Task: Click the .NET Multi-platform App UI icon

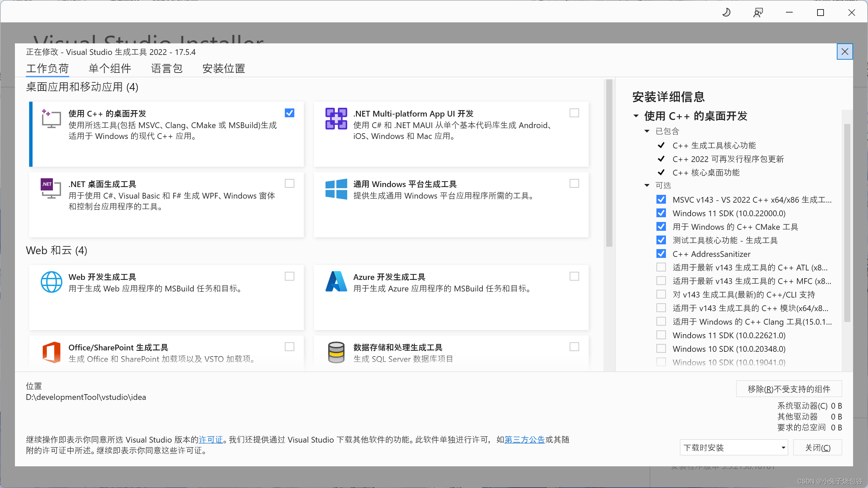Action: (x=336, y=119)
